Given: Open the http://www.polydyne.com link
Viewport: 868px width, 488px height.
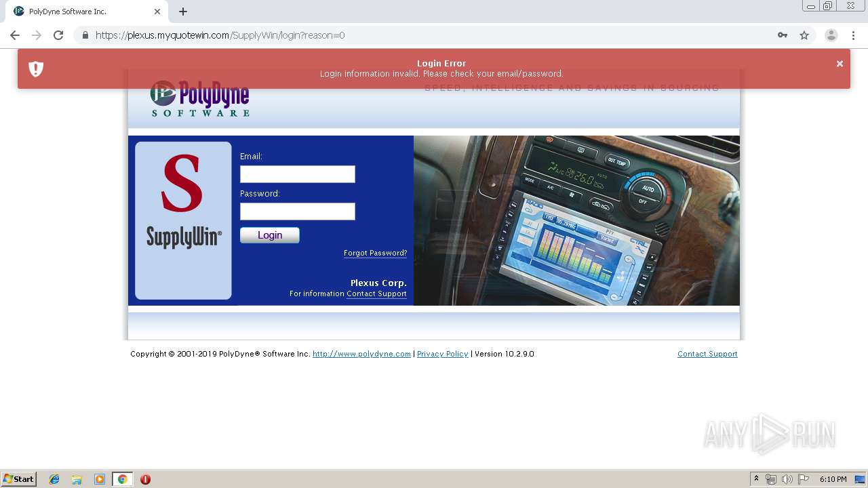Looking at the screenshot, I should 361,354.
